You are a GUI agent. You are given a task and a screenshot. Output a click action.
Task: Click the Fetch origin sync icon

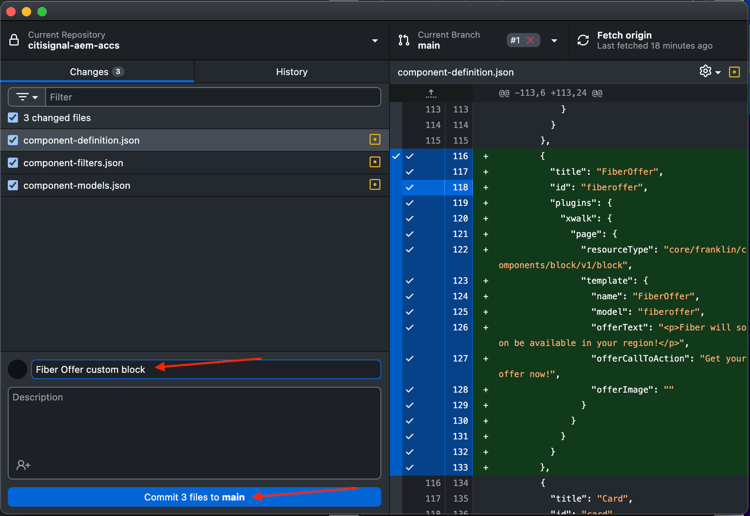click(583, 40)
